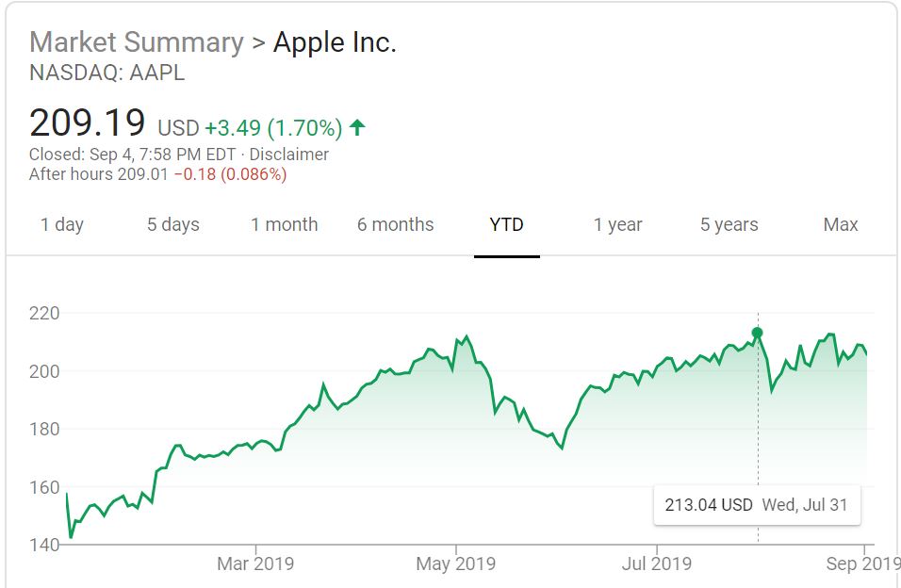Switch chart to 1 year
This screenshot has height=588, width=901.
pos(617,224)
